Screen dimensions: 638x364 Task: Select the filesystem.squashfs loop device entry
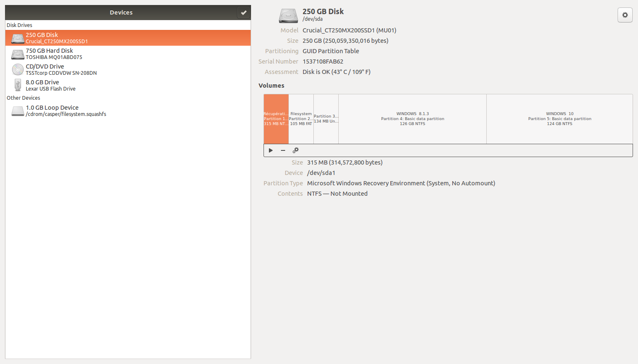point(66,114)
